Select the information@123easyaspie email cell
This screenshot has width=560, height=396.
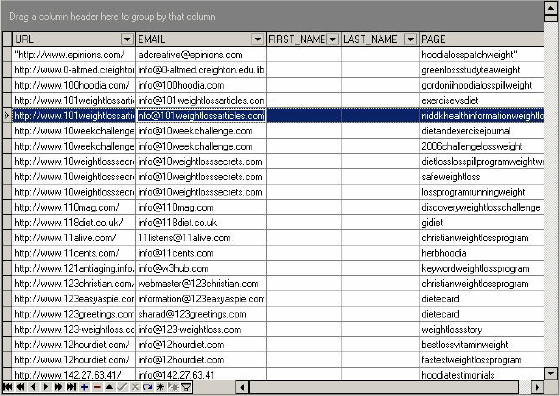[201, 299]
